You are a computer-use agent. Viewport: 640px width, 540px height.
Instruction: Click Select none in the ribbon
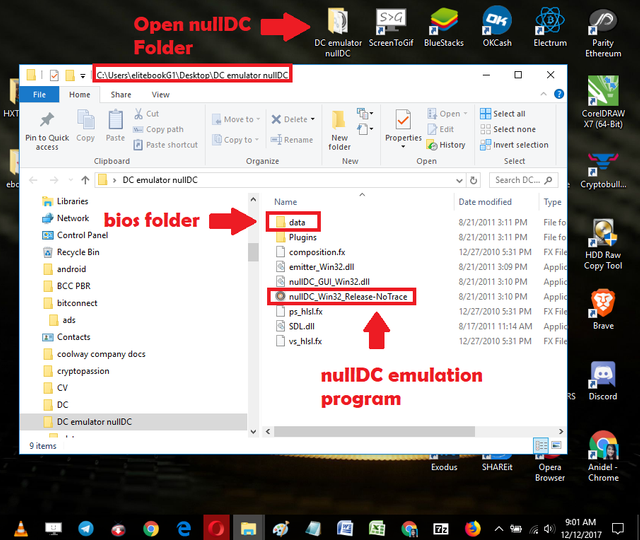(508, 129)
